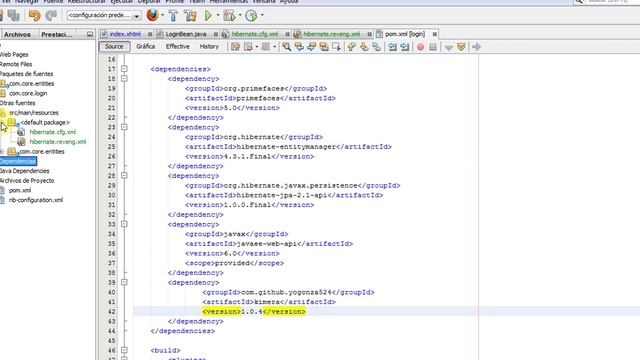The image size is (640, 360).
Task: Collapse the kimera dependency fold at line 39
Action: pos(124,282)
